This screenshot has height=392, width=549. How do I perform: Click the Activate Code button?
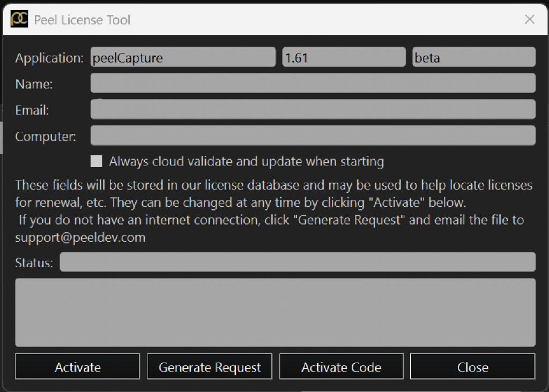tap(342, 366)
